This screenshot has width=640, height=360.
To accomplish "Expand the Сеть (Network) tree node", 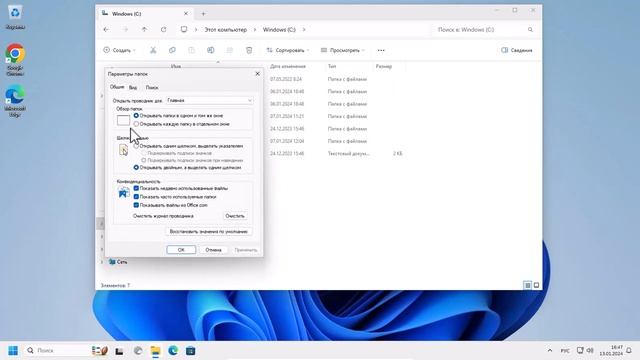I will click(x=102, y=262).
